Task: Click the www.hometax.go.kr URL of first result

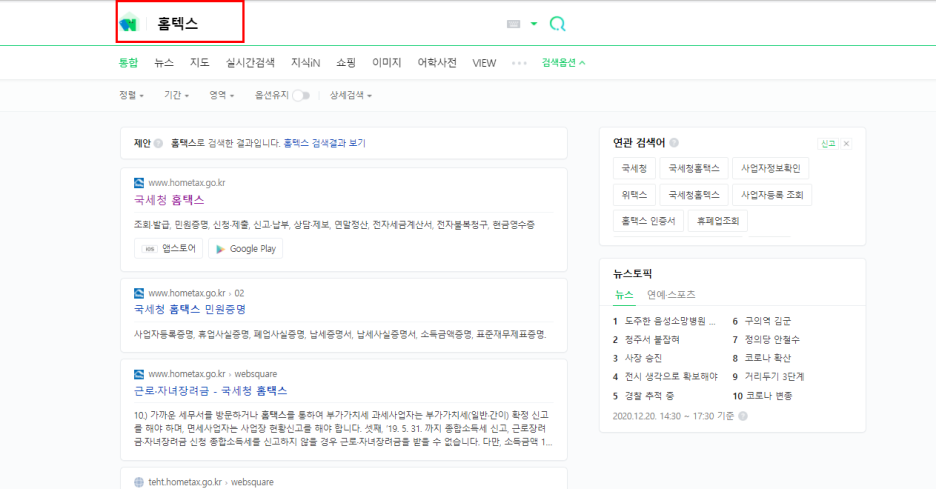Action: tap(187, 183)
